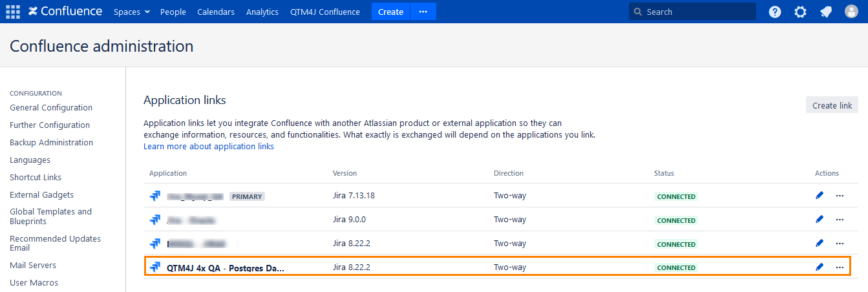The width and height of the screenshot is (868, 292).
Task: Edit the Jira 9.0.0 link with pencil icon
Action: click(x=820, y=219)
